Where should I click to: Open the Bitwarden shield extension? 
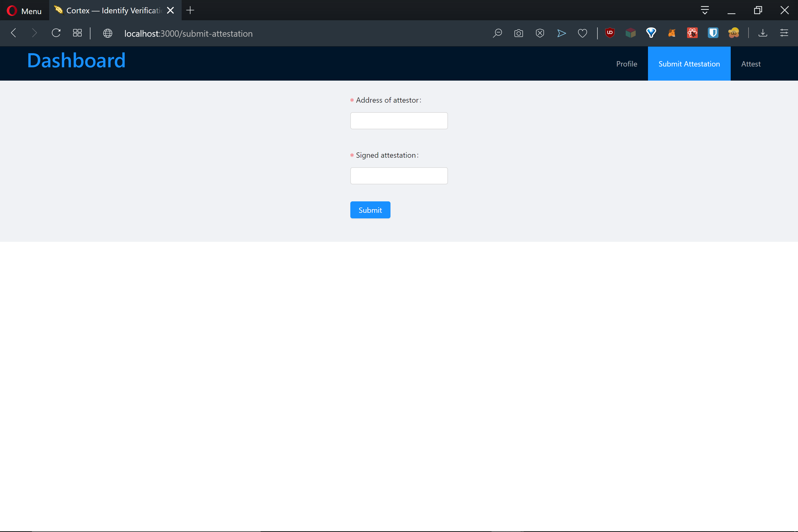click(x=713, y=33)
